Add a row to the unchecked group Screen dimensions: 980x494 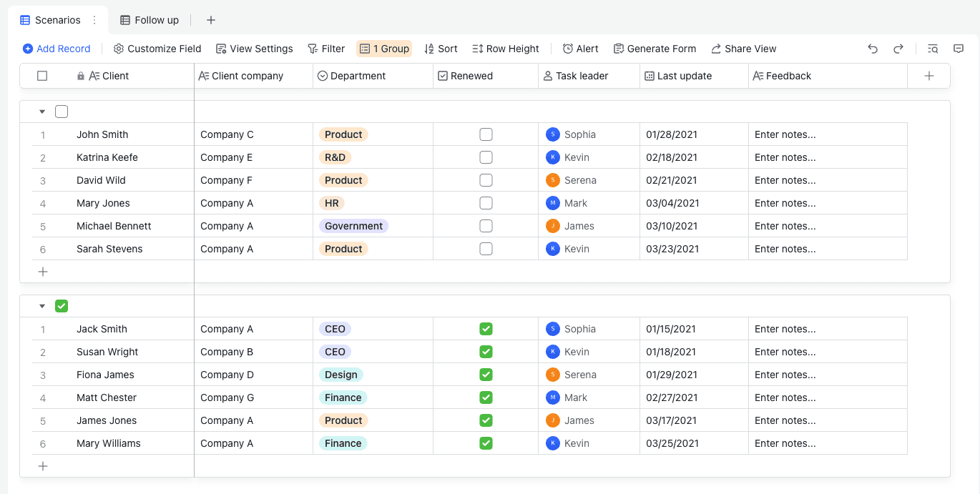[43, 272]
